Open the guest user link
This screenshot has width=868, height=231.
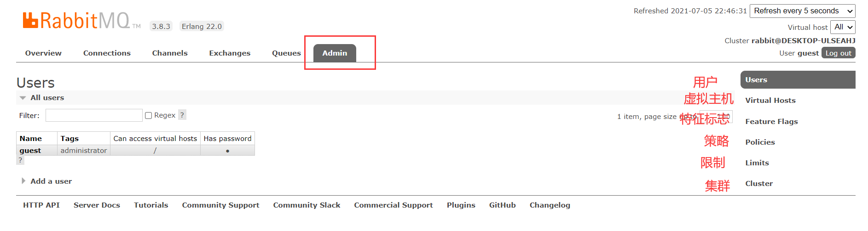click(x=30, y=150)
